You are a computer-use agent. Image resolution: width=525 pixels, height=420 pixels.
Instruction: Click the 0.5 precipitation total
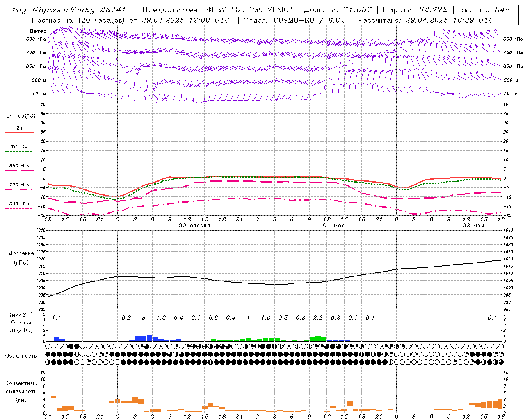point(283,317)
